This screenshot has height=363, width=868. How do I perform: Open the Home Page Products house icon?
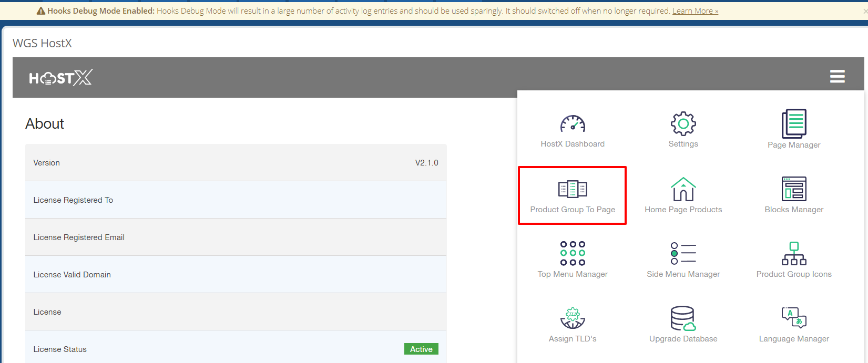[x=683, y=189]
